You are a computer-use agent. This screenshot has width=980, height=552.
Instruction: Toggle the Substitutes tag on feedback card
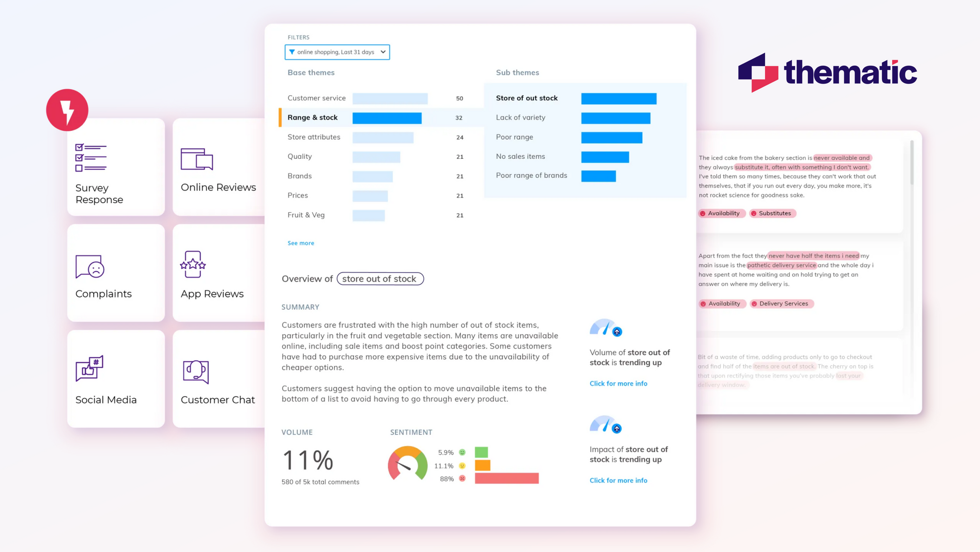point(775,213)
